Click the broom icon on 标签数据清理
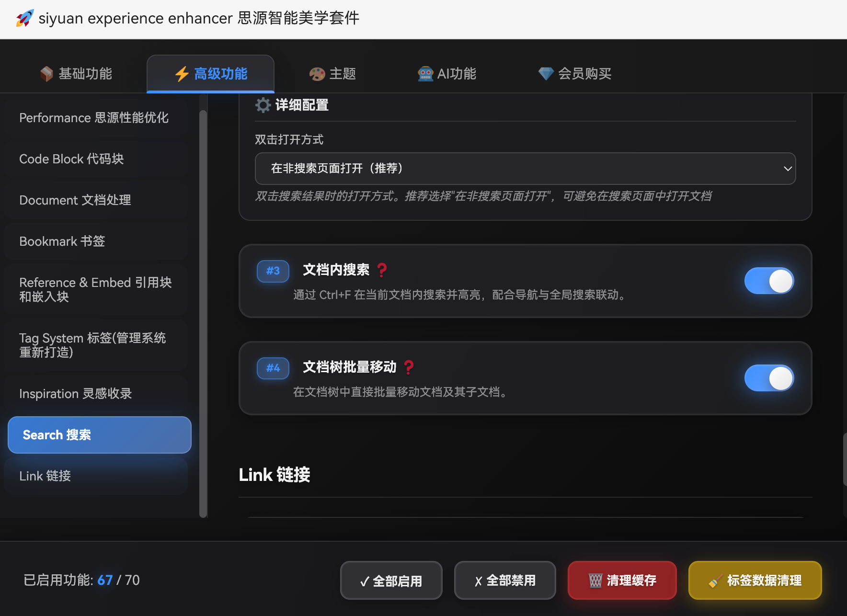This screenshot has width=847, height=616. pos(716,581)
